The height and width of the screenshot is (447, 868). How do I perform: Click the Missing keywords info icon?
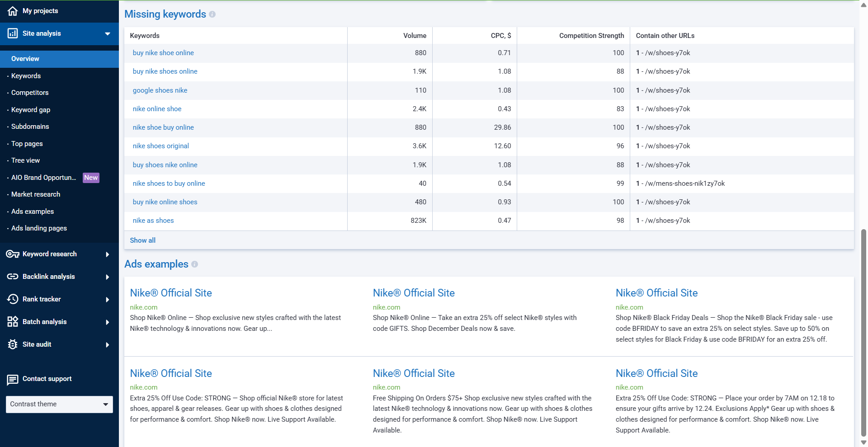[212, 14]
